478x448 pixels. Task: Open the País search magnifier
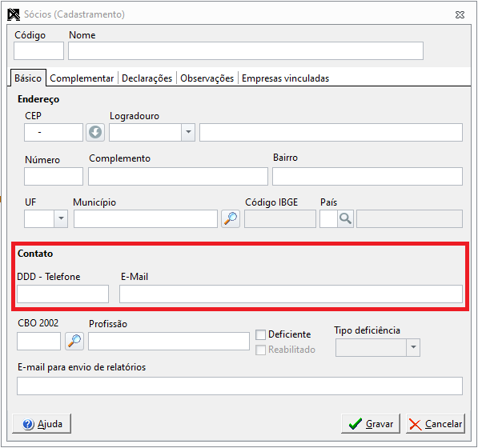[x=345, y=218]
